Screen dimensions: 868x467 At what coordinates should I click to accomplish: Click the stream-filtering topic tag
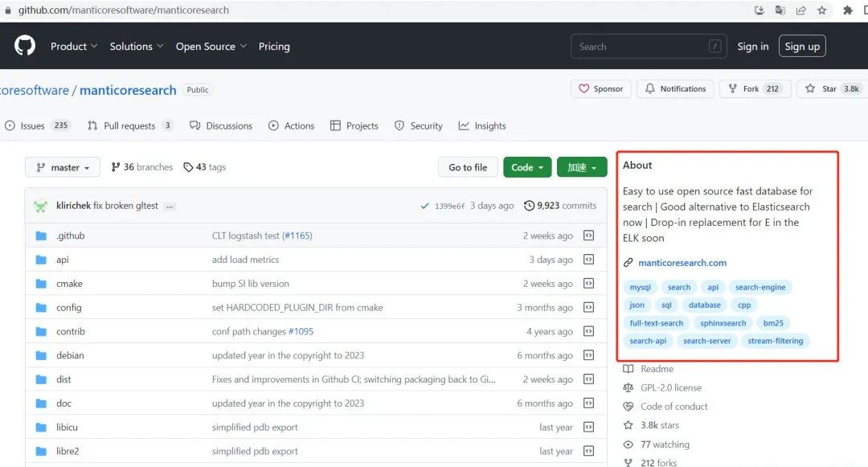(x=775, y=341)
